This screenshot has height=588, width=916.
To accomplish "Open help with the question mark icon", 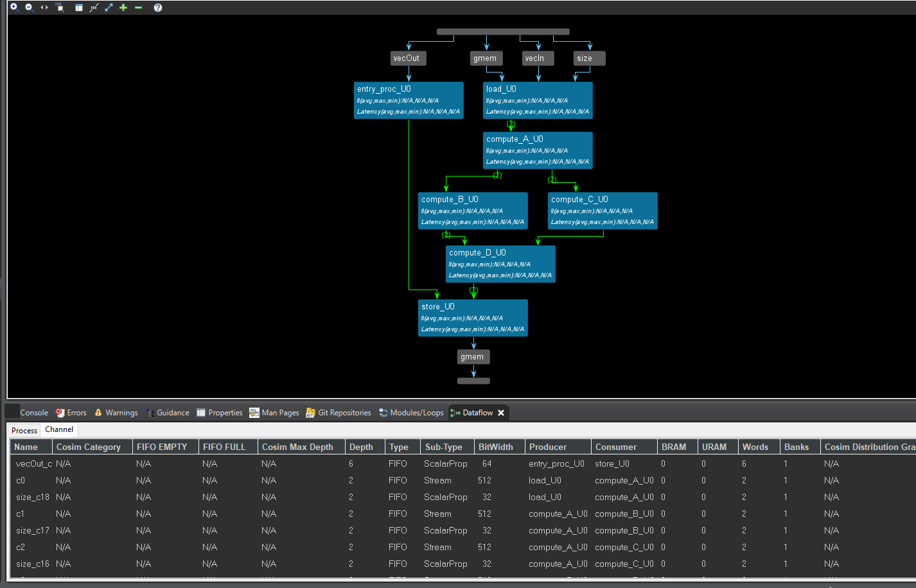I will coord(158,8).
